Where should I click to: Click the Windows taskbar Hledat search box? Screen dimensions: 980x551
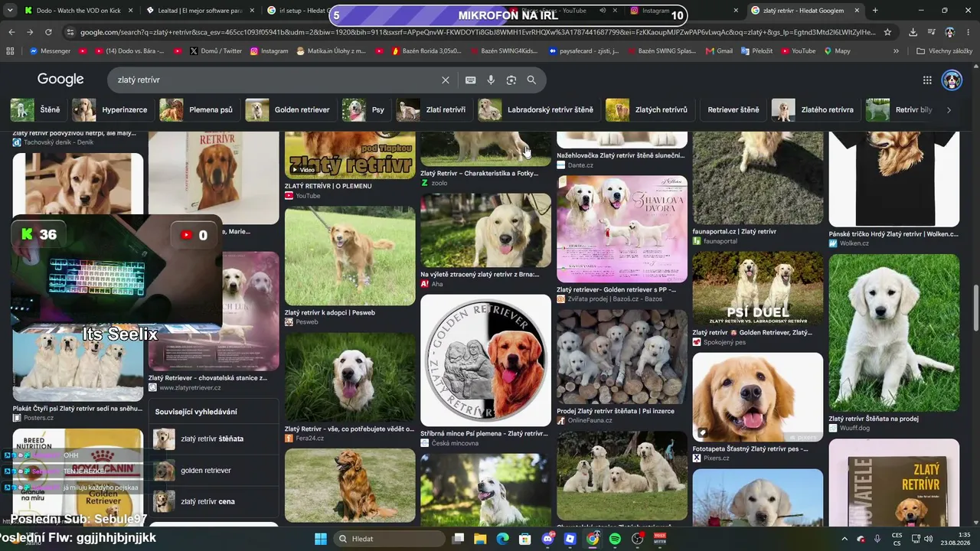tap(388, 539)
